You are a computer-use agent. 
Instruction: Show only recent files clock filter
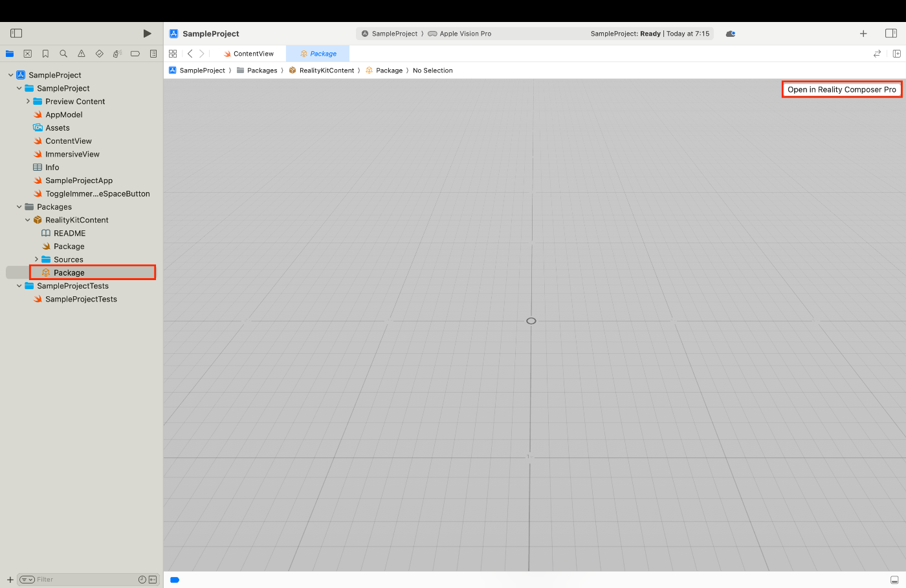[x=142, y=580]
